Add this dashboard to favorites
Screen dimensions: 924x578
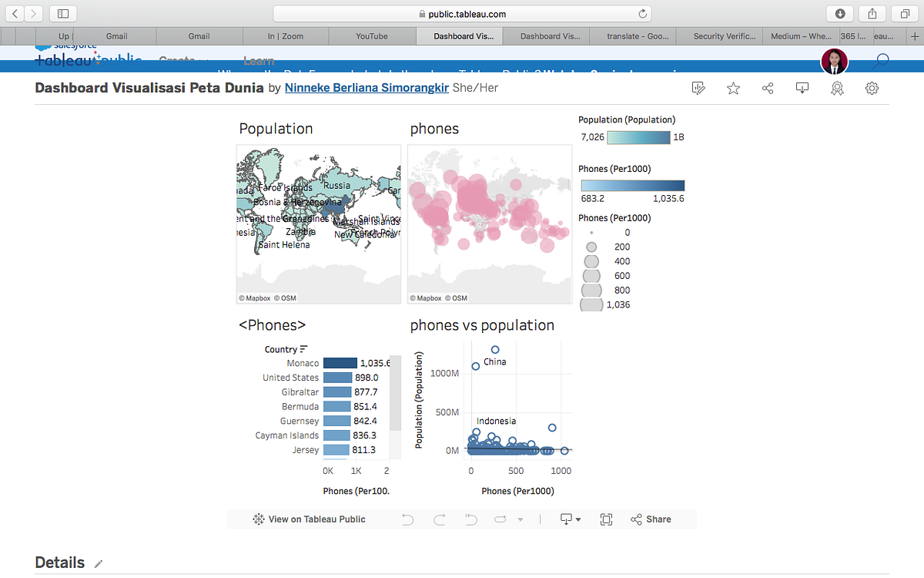733,88
